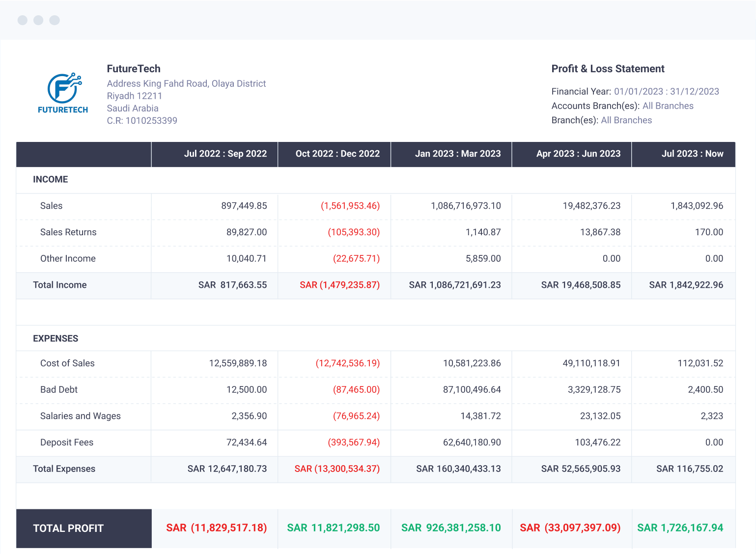Screen dimensions: 756x554
Task: Click the TOTAL PROFIT label cell
Action: pos(68,528)
